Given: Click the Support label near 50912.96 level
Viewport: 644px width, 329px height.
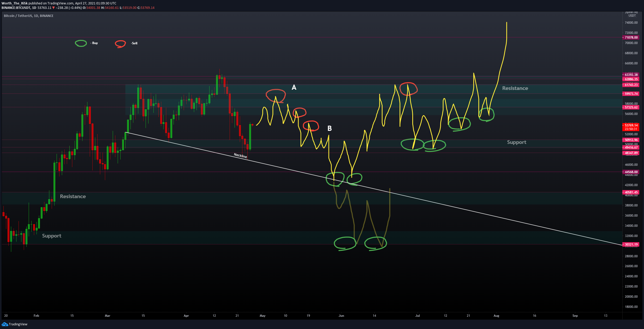Looking at the screenshot, I should click(517, 142).
